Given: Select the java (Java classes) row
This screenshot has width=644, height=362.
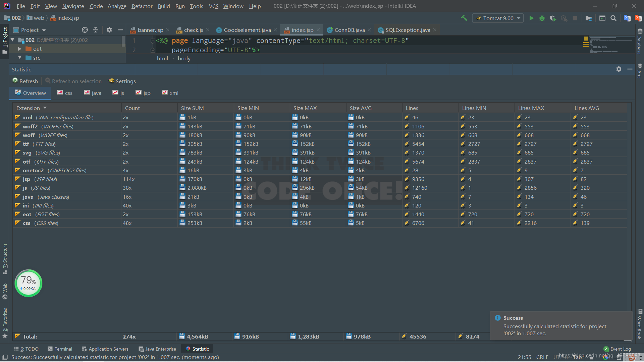Looking at the screenshot, I should [x=320, y=197].
